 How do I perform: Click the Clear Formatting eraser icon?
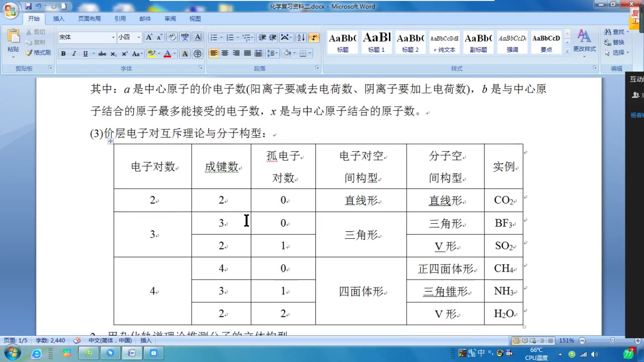point(172,37)
